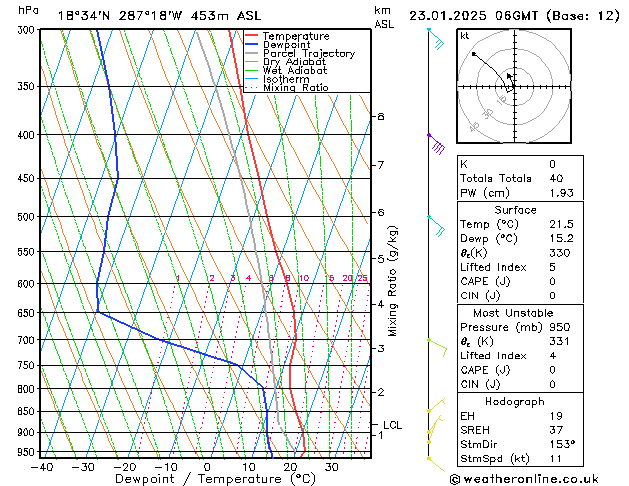Image resolution: width=629 pixels, height=486 pixels.
Task: Click the EH value 19
Action: pos(556,416)
